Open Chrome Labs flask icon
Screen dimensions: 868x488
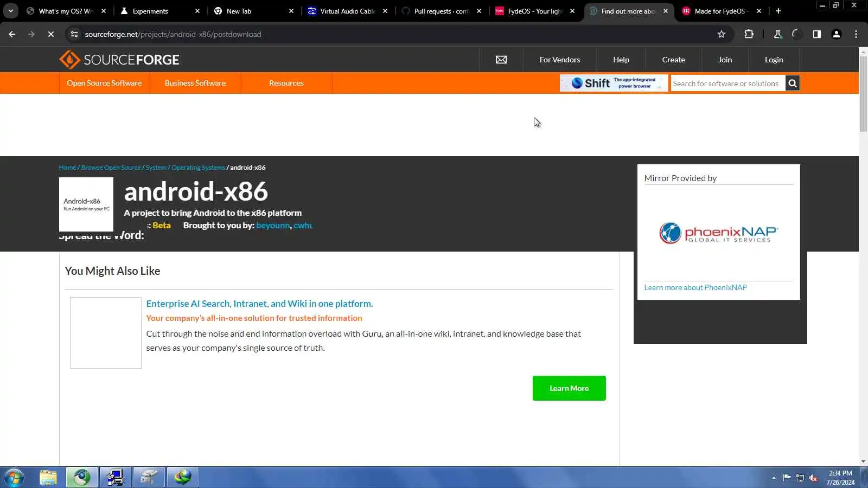tap(777, 34)
